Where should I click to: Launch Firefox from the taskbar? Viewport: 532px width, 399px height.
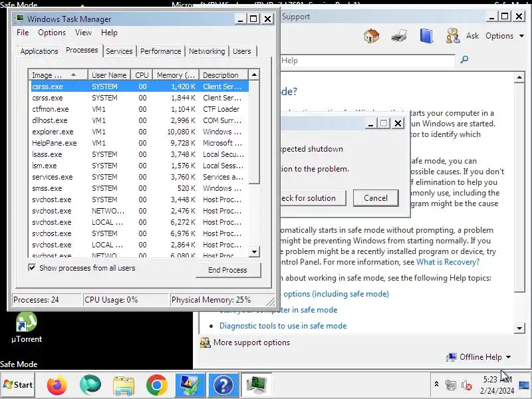pyautogui.click(x=57, y=385)
